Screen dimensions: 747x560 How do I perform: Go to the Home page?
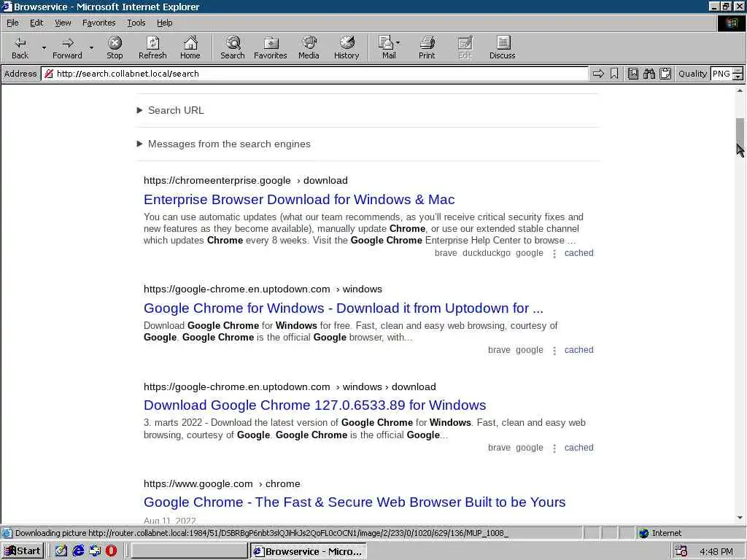[190, 47]
